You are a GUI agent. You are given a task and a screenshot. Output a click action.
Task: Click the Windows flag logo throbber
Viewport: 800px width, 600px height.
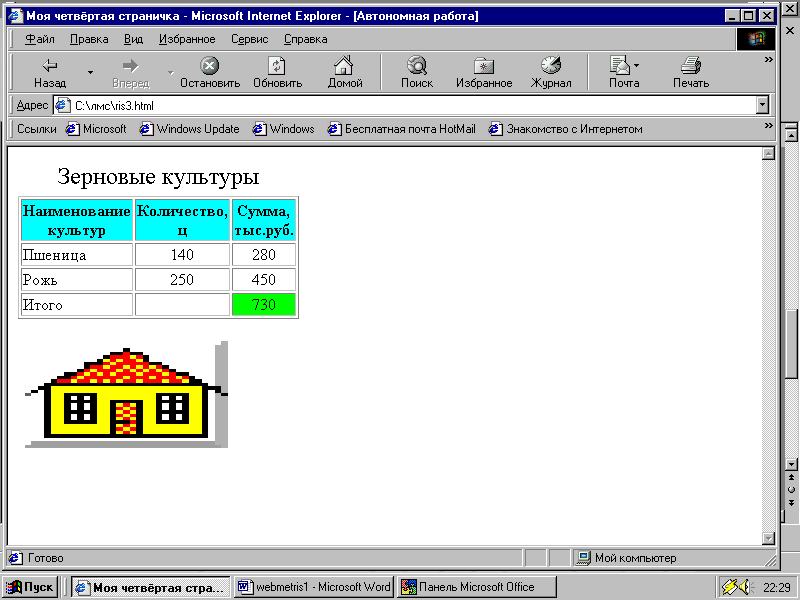click(x=756, y=39)
